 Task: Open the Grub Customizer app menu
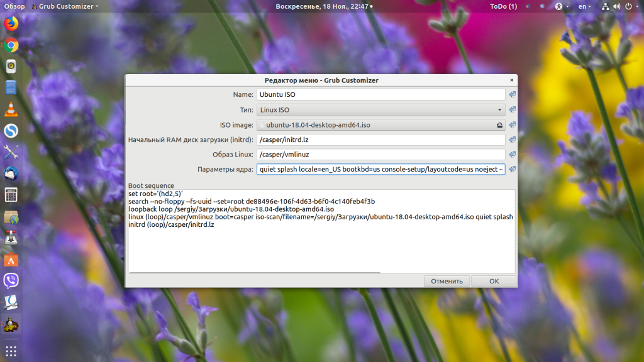tap(65, 6)
